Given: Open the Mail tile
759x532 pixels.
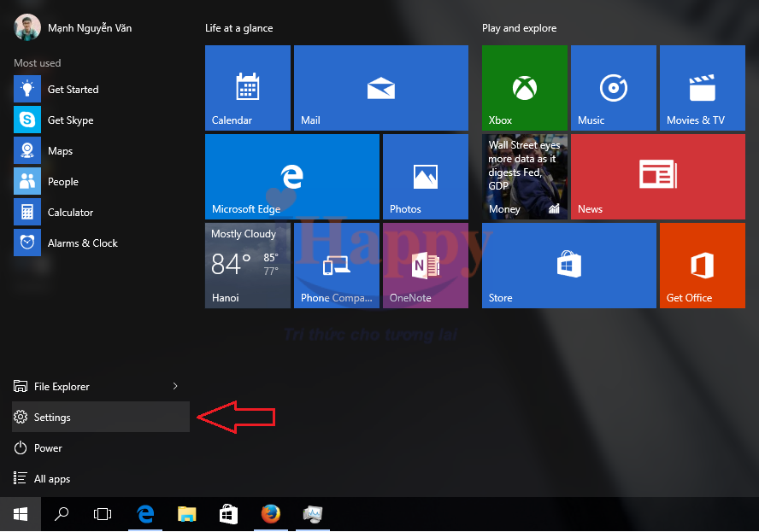Looking at the screenshot, I should point(381,88).
